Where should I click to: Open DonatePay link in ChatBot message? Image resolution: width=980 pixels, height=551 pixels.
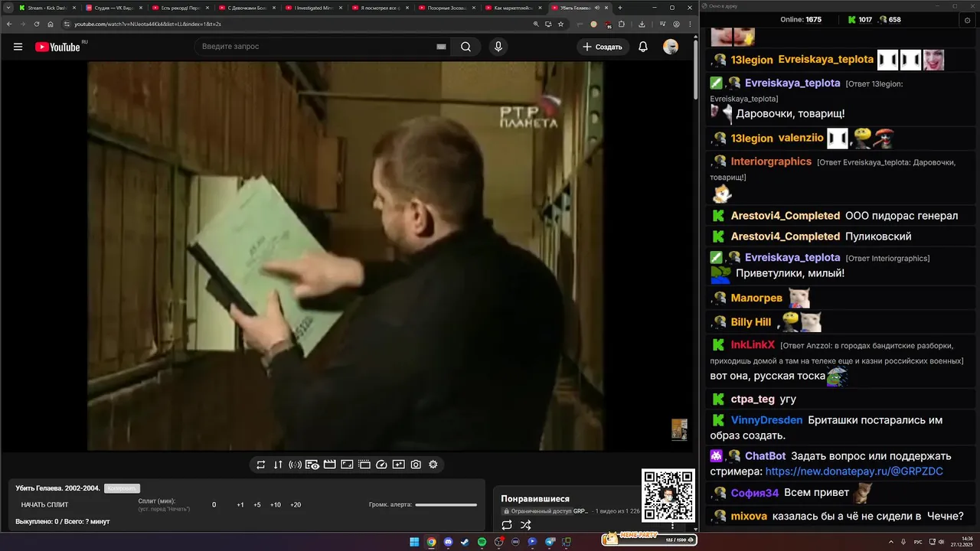pos(854,471)
